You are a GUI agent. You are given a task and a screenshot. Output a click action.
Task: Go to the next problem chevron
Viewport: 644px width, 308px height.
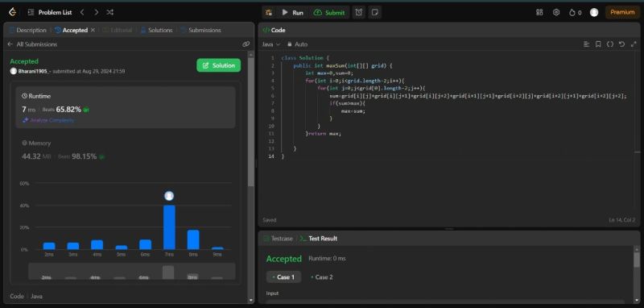pos(96,12)
